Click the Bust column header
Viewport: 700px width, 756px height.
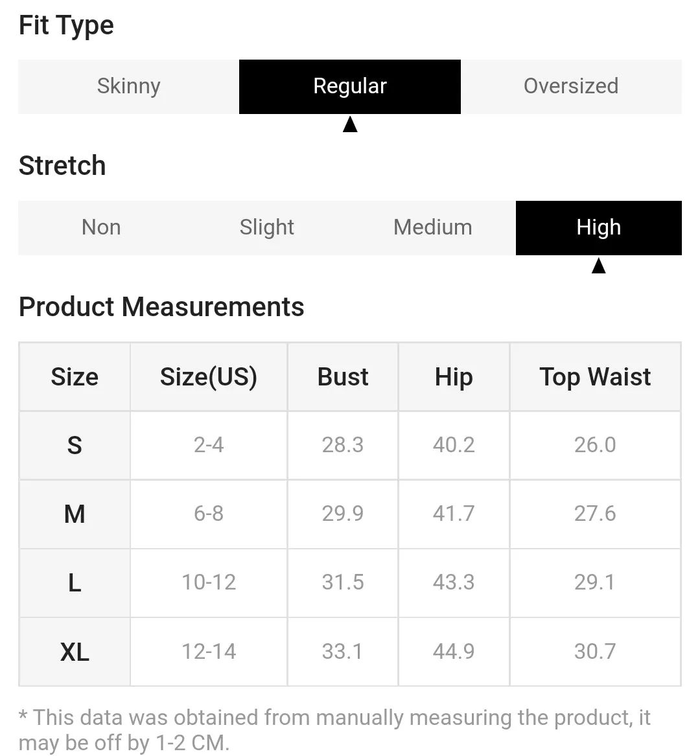(x=342, y=376)
